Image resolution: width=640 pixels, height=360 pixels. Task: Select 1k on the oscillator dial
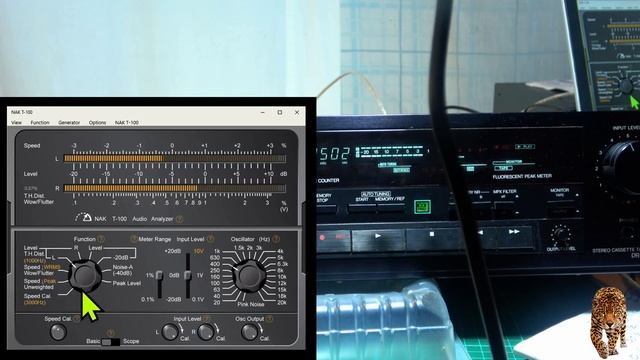(x=217, y=251)
